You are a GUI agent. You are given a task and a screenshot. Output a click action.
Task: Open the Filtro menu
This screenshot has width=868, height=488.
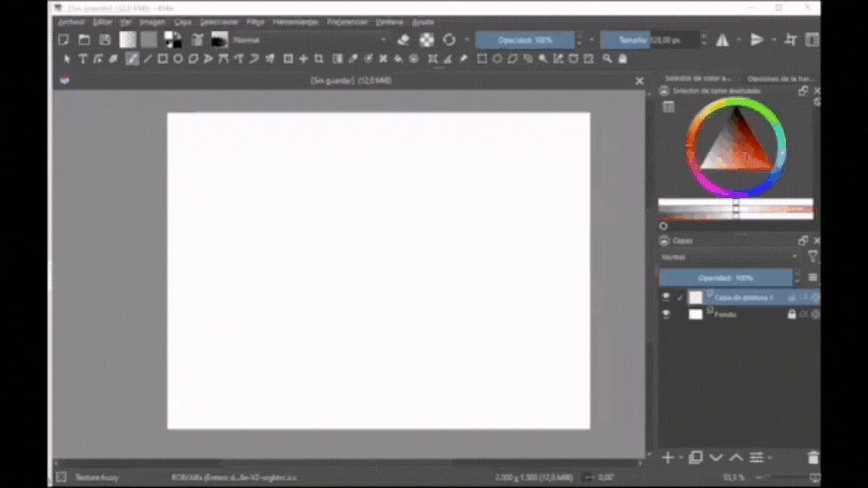[x=255, y=22]
